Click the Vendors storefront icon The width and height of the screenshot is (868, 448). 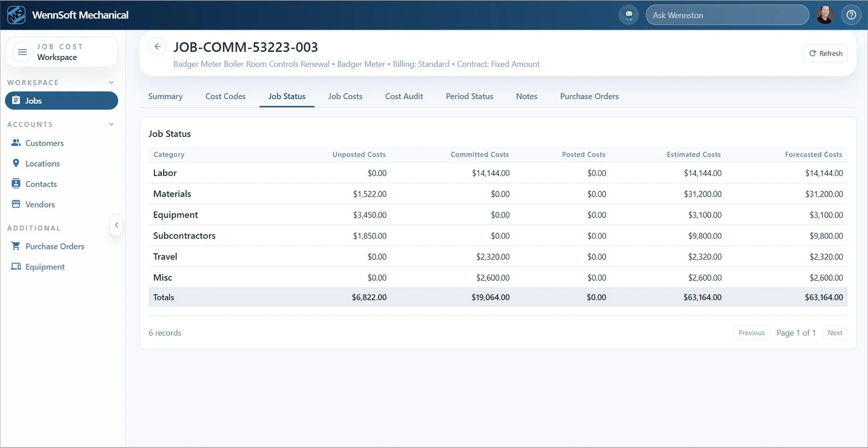tap(16, 204)
